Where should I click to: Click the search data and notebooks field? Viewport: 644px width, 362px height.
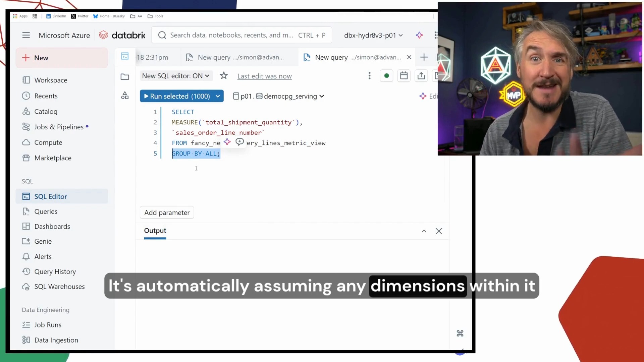[241, 35]
